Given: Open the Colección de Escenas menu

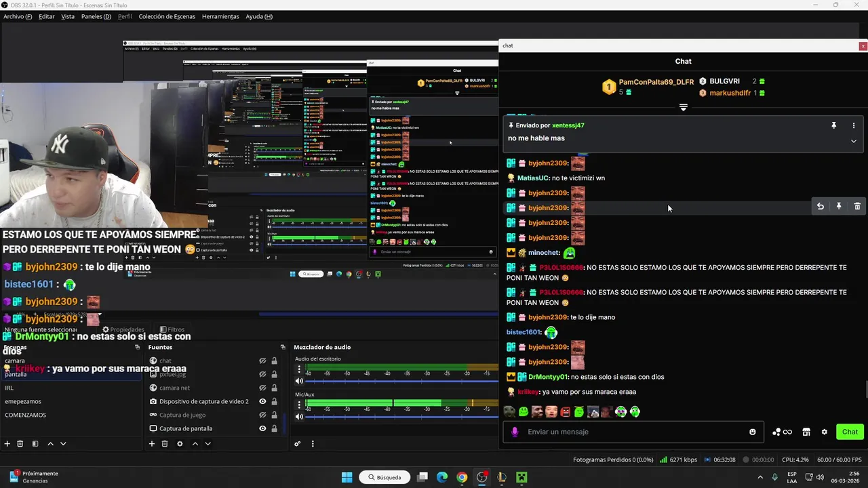Looking at the screenshot, I should (167, 16).
